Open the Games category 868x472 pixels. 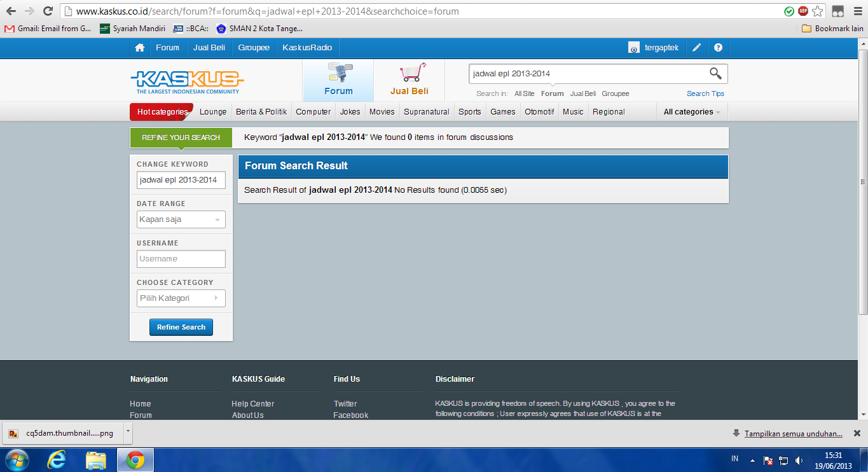click(503, 112)
